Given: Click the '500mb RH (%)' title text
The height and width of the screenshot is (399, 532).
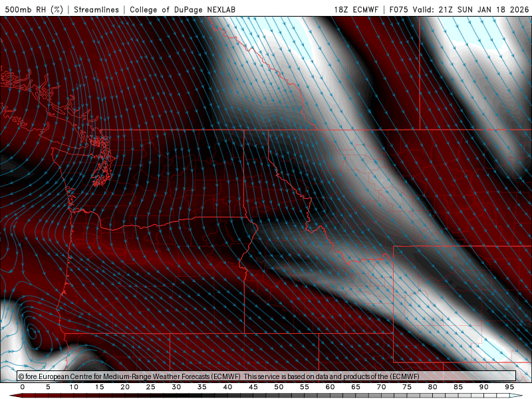Looking at the screenshot, I should (35, 9).
